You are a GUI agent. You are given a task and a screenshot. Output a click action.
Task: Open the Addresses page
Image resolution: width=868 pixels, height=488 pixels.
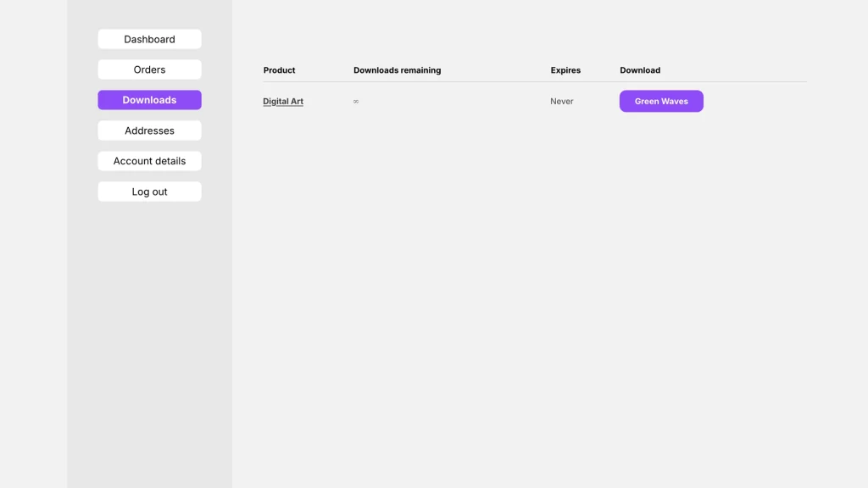pos(149,130)
